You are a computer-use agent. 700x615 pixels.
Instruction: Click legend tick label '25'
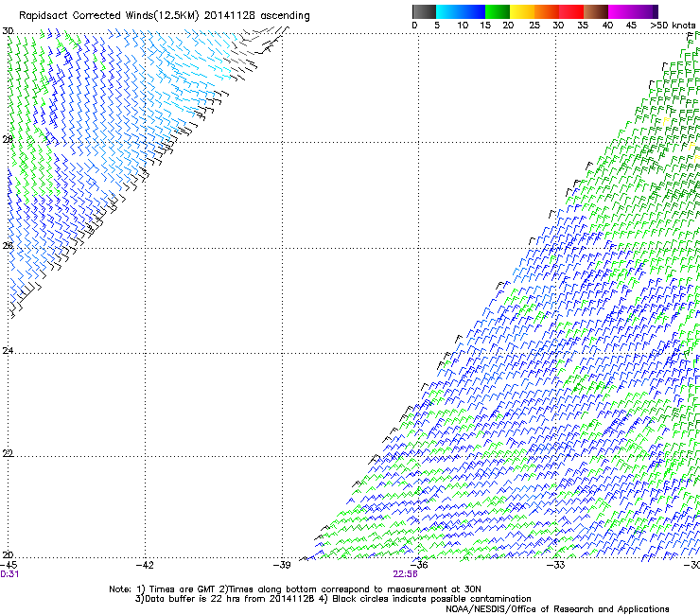coord(534,26)
